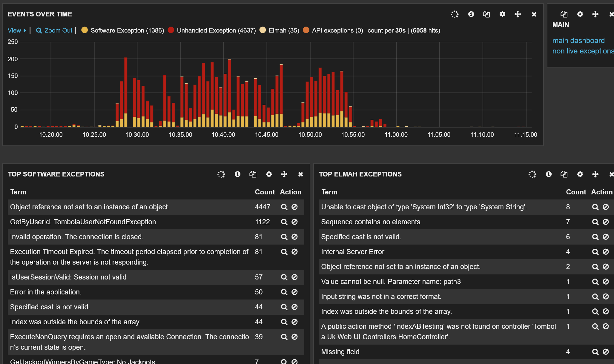Duplicate the Events Over Time panel

click(486, 14)
